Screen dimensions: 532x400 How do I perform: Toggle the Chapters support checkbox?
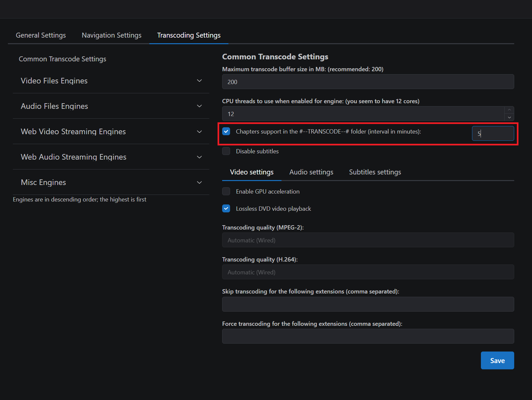pyautogui.click(x=226, y=132)
